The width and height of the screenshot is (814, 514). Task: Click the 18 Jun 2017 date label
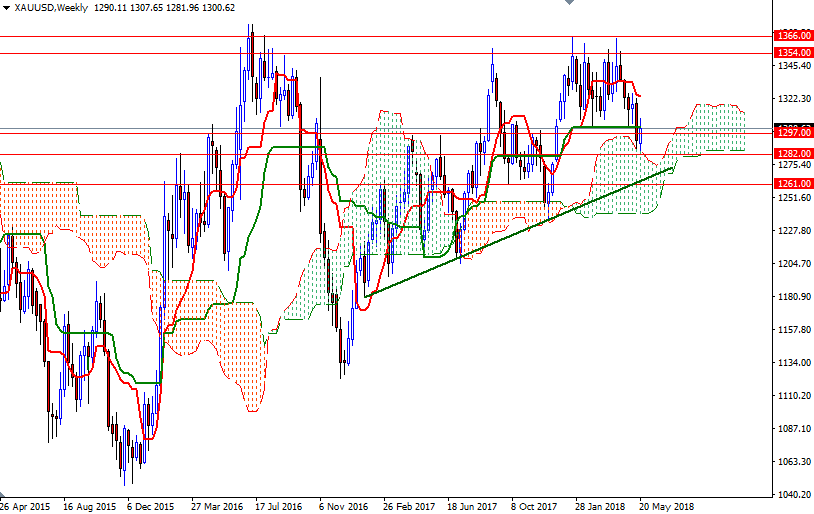472,506
